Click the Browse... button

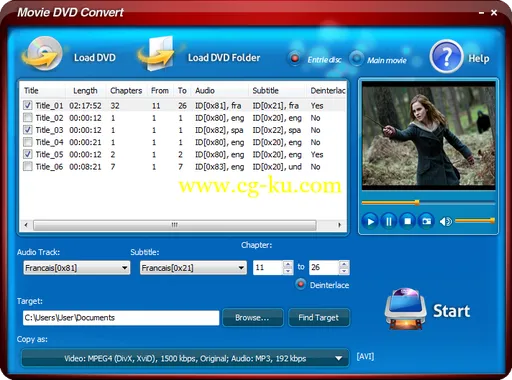(253, 317)
